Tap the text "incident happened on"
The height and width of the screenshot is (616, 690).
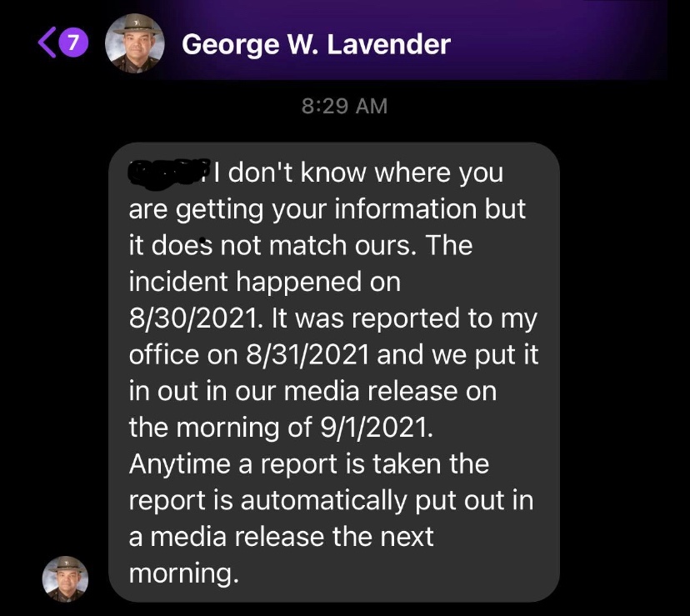pos(265,282)
